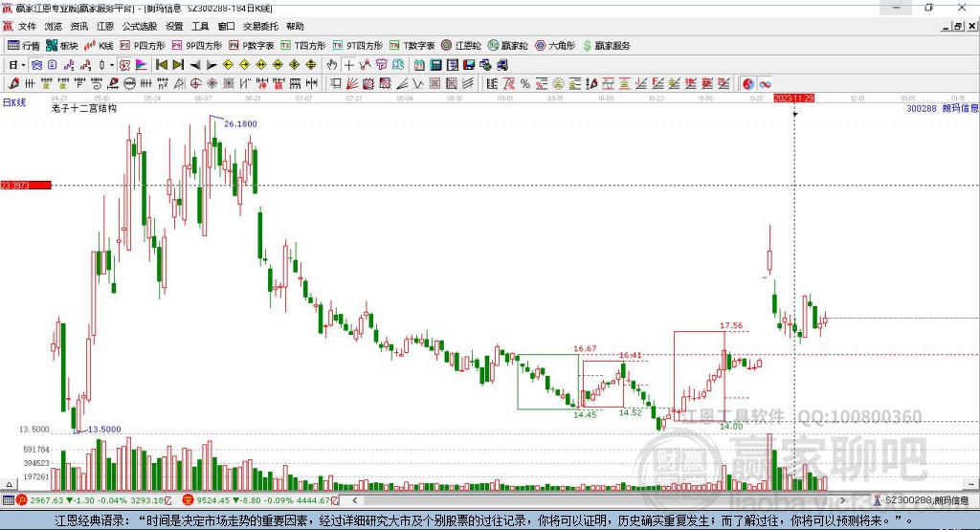Screen dimensions: 980x530
Task: Click the colorful triangle chart icon
Action: [x=142, y=65]
